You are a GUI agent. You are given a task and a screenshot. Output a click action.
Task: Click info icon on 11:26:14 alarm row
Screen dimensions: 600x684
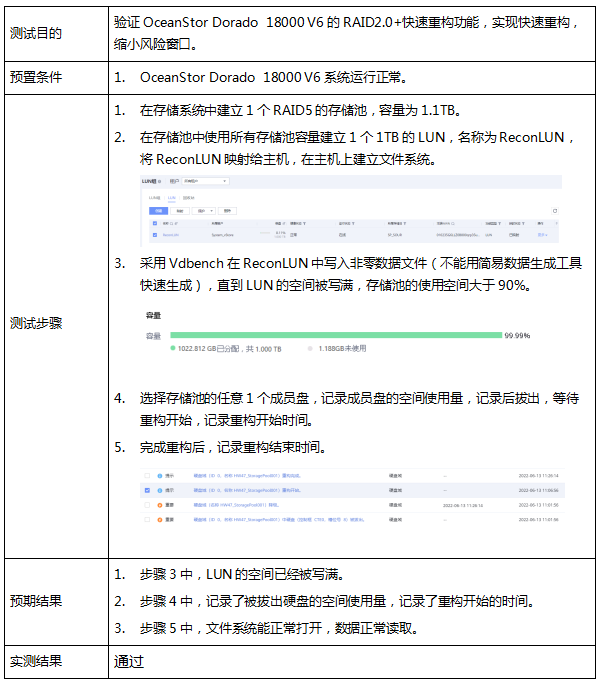160,475
